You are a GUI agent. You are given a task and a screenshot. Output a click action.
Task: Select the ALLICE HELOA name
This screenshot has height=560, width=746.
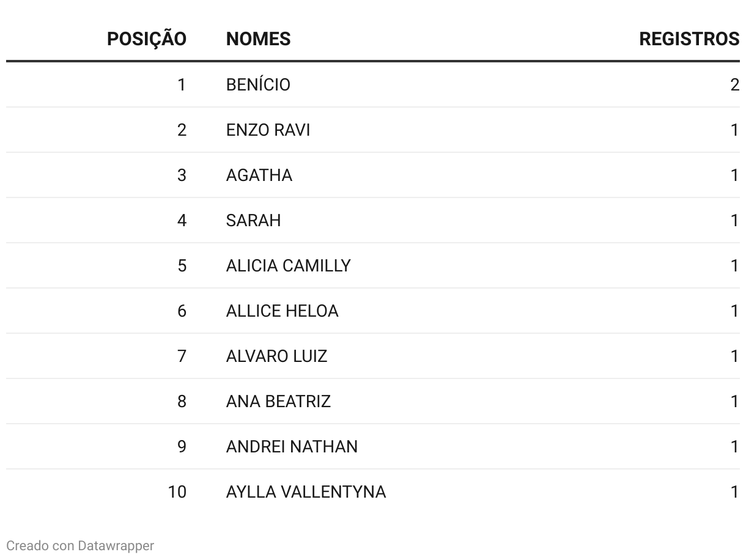coord(282,311)
